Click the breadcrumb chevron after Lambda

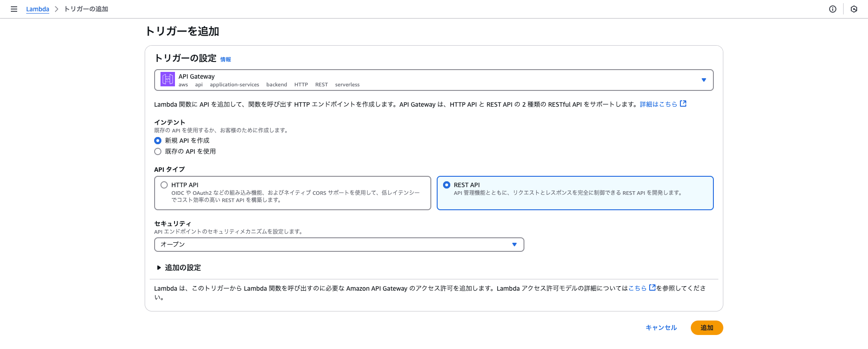pyautogui.click(x=57, y=9)
